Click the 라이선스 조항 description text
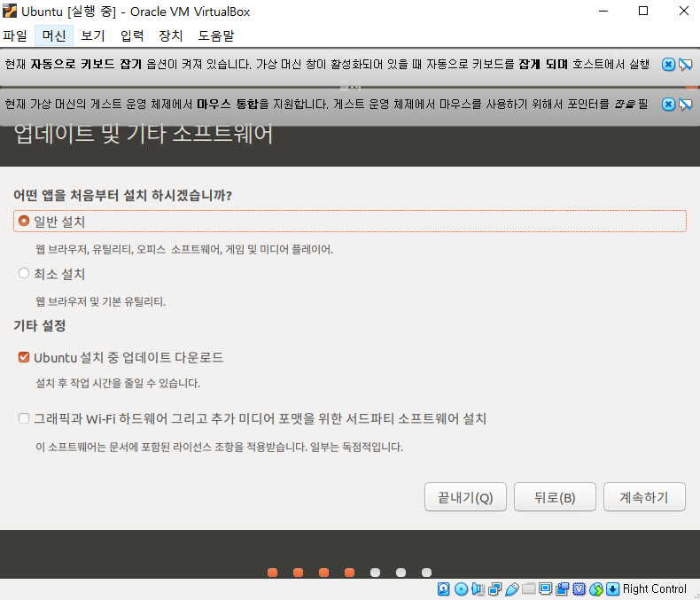Screen dimensions: 700x600 click(219, 447)
